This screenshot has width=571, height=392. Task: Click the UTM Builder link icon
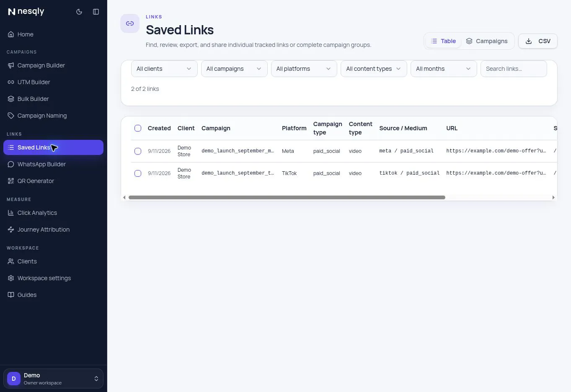point(11,82)
